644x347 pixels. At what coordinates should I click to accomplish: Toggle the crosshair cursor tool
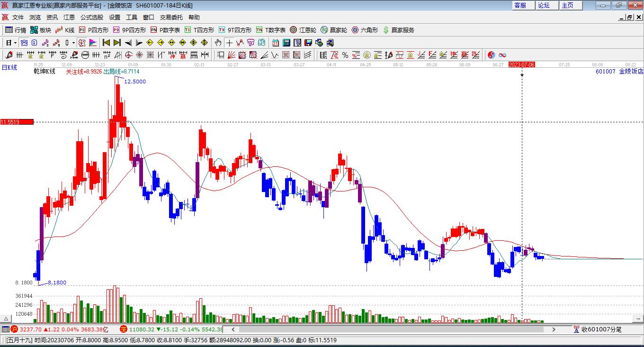point(229,43)
